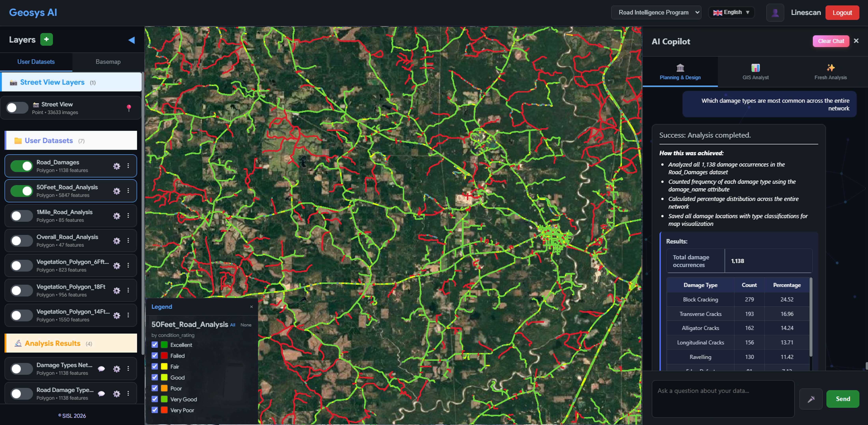Collapse the Analysis Results section header
Image resolution: width=868 pixels, height=425 pixels.
tap(71, 343)
